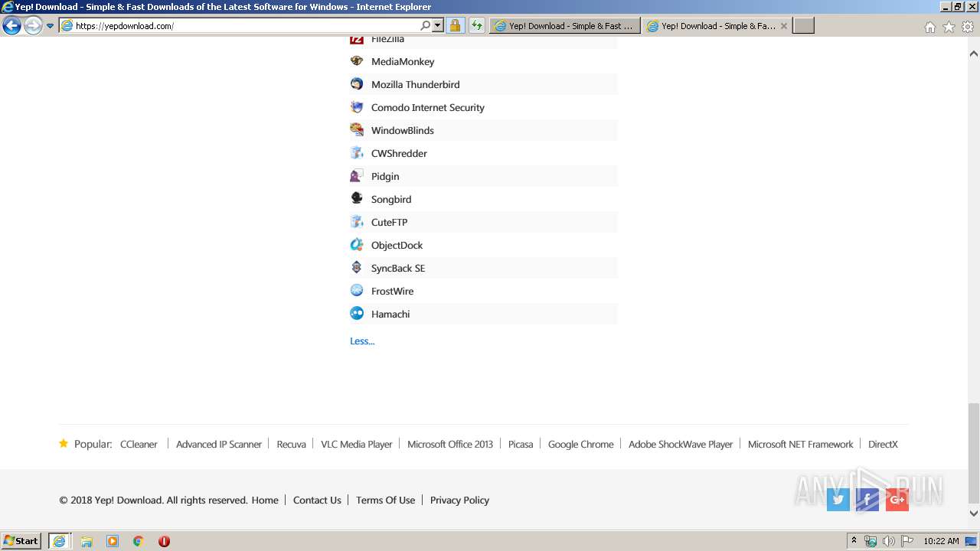980x551 pixels.
Task: Open the VLC Media Player link
Action: [356, 444]
